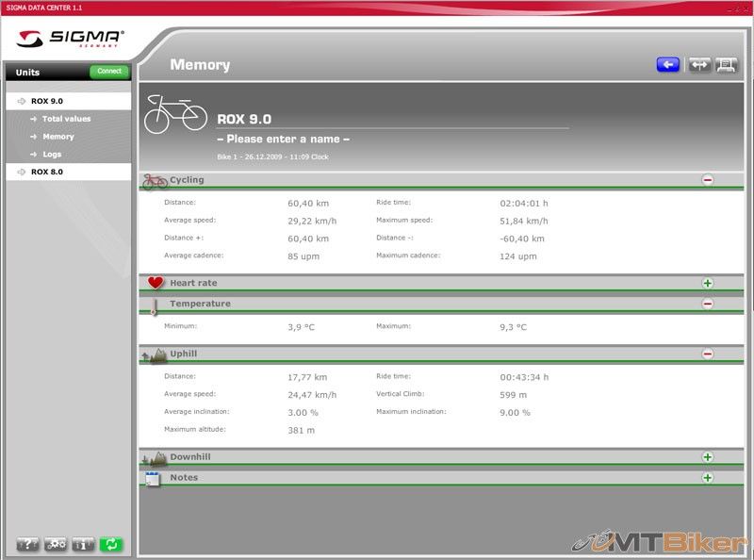Expand the Downhill section
The width and height of the screenshot is (754, 560).
707,457
